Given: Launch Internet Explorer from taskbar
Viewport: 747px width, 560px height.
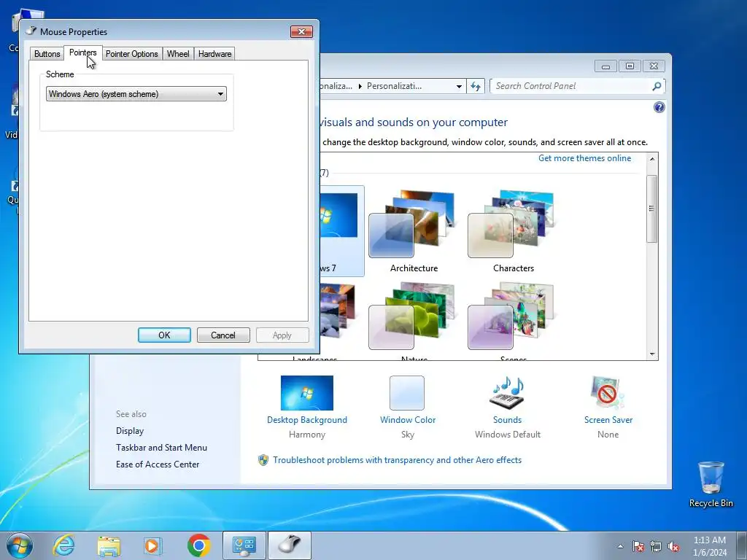Looking at the screenshot, I should click(x=63, y=545).
